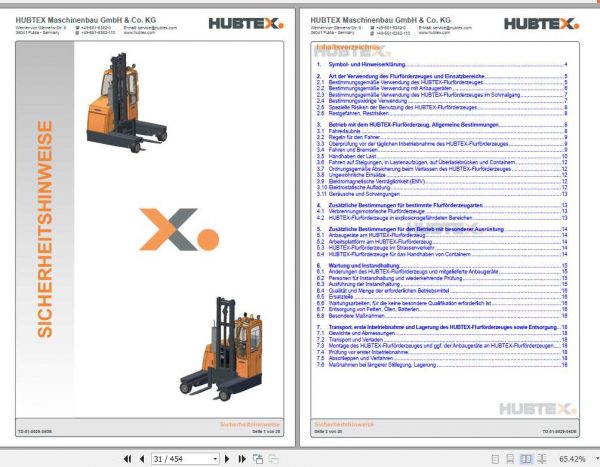Image resolution: width=600 pixels, height=467 pixels.
Task: Go to previous page
Action: (x=142, y=459)
